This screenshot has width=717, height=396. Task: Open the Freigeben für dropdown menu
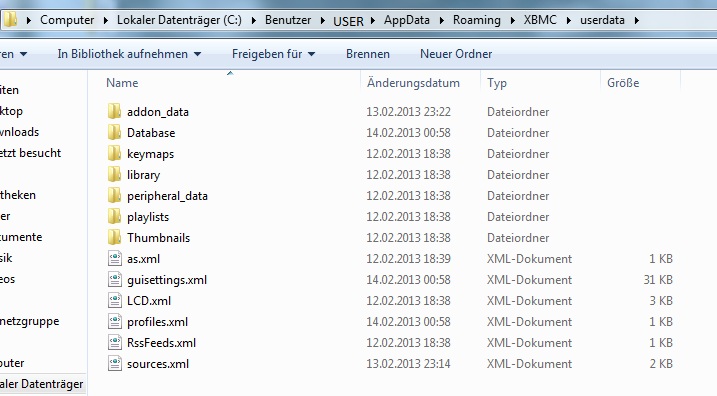[273, 54]
